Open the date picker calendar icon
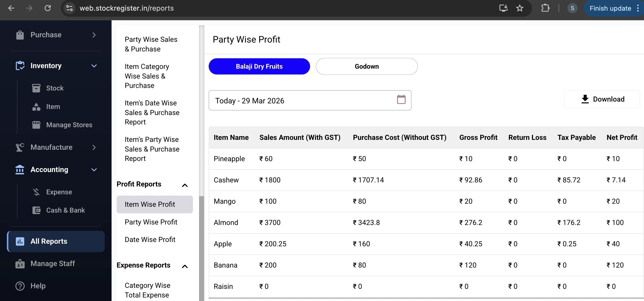 [x=401, y=100]
